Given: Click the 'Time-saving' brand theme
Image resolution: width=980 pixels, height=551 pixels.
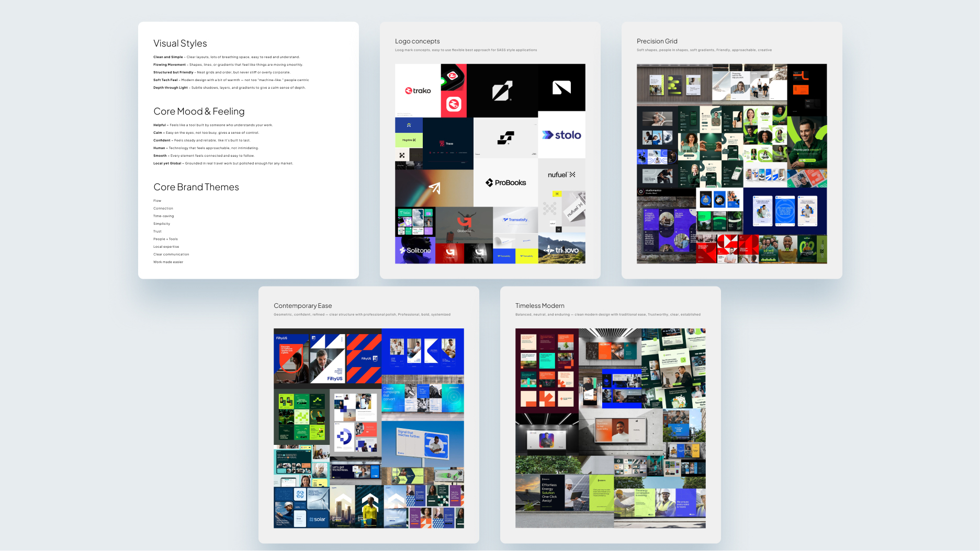Looking at the screenshot, I should click(164, 216).
